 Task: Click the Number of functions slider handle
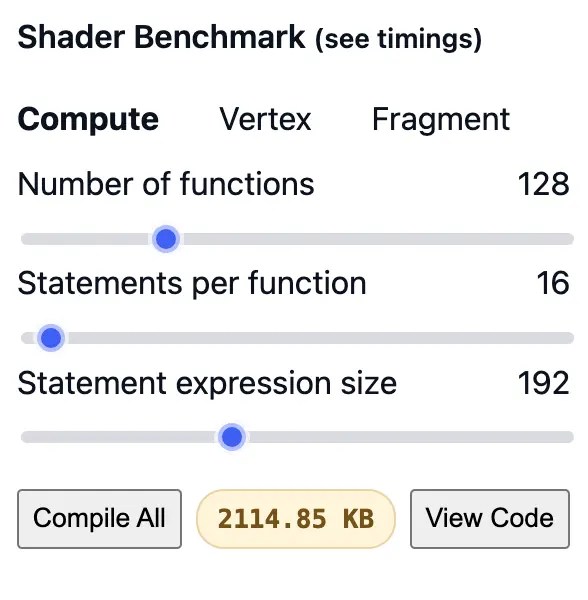166,239
